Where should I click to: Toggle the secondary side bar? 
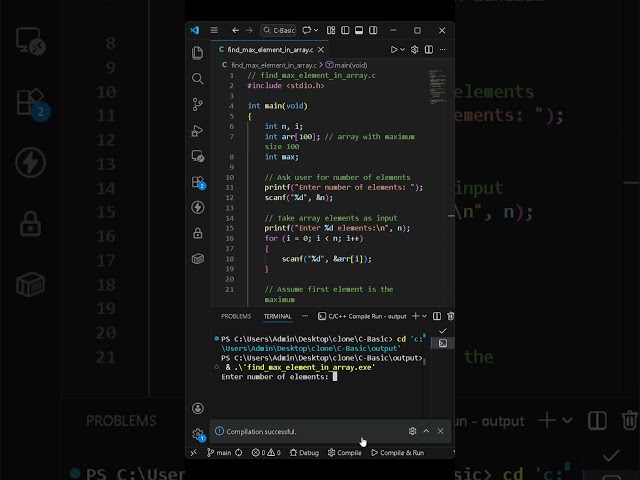pyautogui.click(x=373, y=30)
